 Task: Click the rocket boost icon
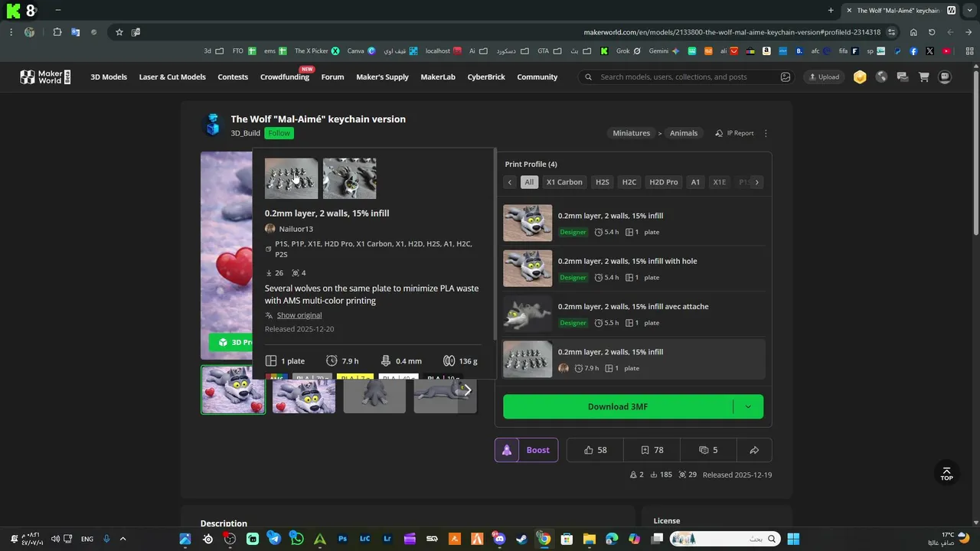click(507, 450)
